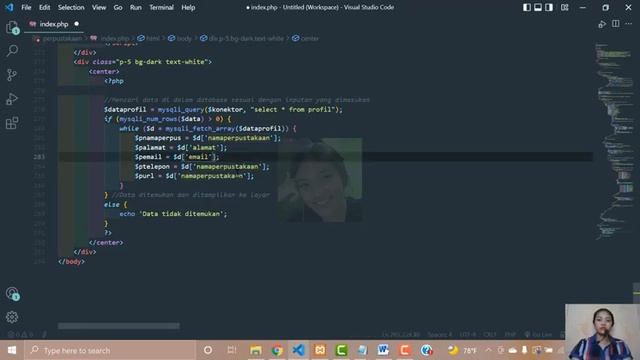Open Customize Layout icon
The image size is (640, 360).
pyautogui.click(x=564, y=7)
